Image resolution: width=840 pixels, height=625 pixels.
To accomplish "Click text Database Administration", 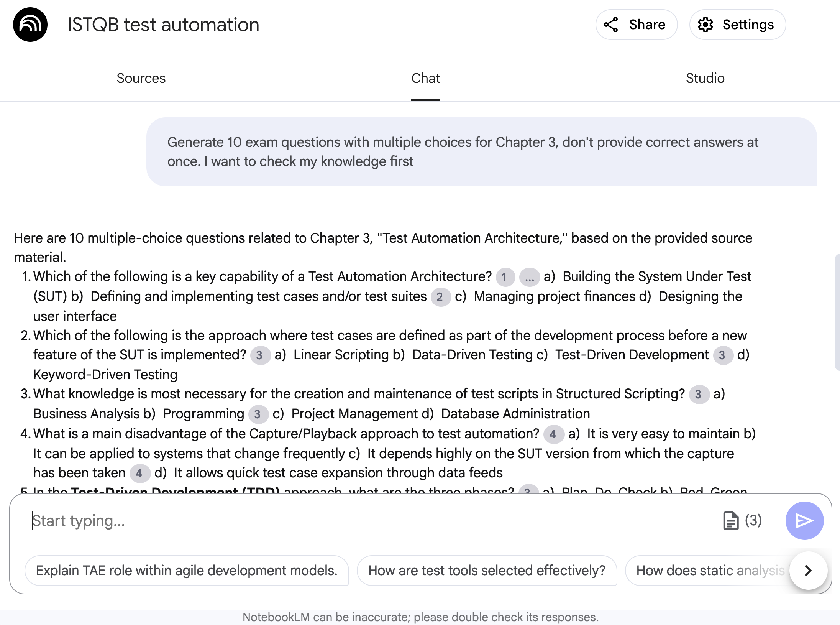I will click(x=515, y=414).
